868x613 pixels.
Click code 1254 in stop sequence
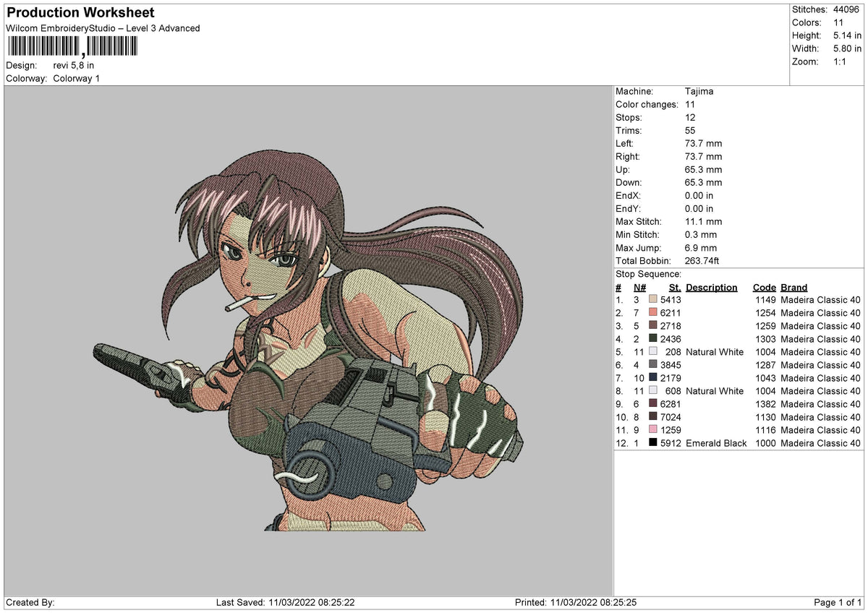pyautogui.click(x=765, y=313)
